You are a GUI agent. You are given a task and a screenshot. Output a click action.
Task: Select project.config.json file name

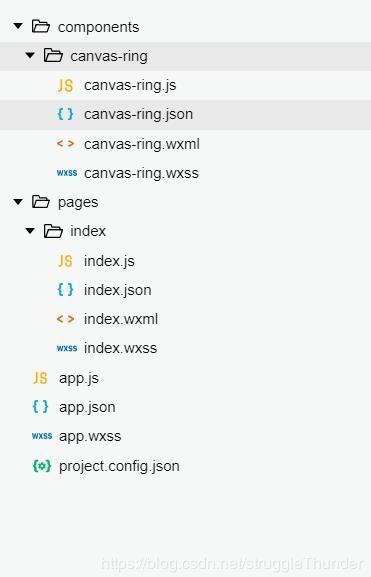pos(119,466)
